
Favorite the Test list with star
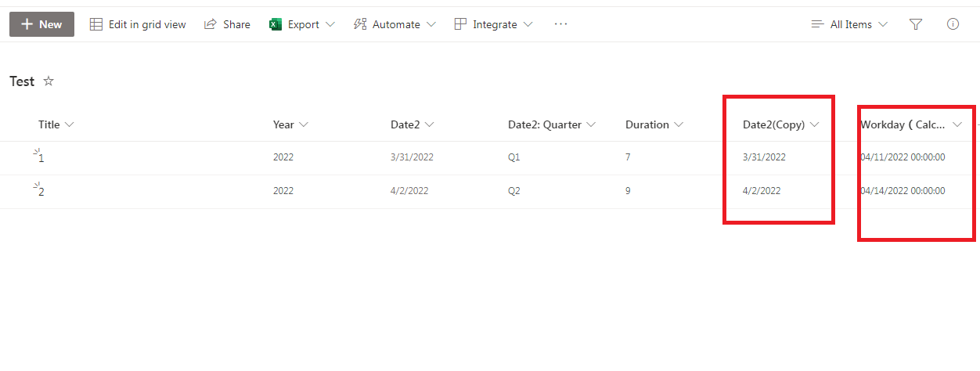[49, 81]
